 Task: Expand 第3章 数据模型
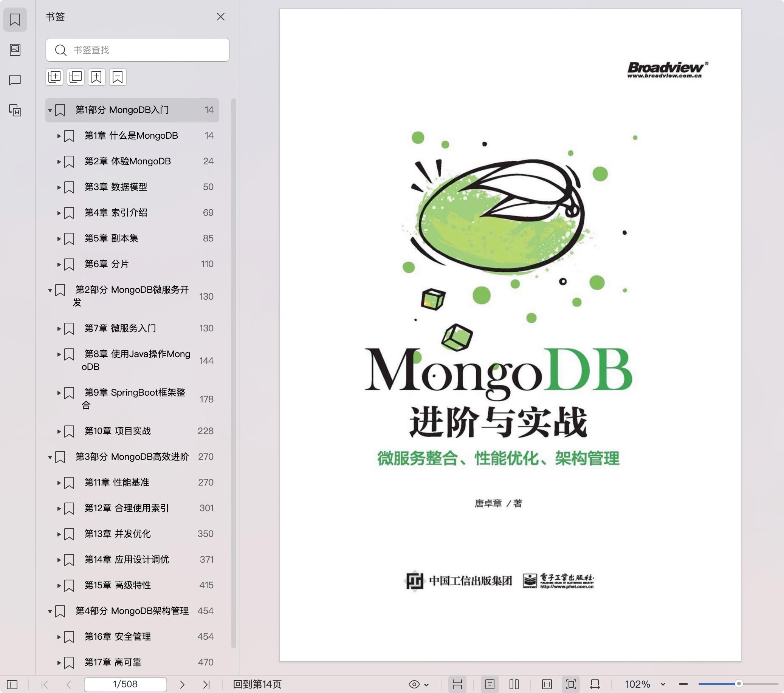click(x=59, y=187)
